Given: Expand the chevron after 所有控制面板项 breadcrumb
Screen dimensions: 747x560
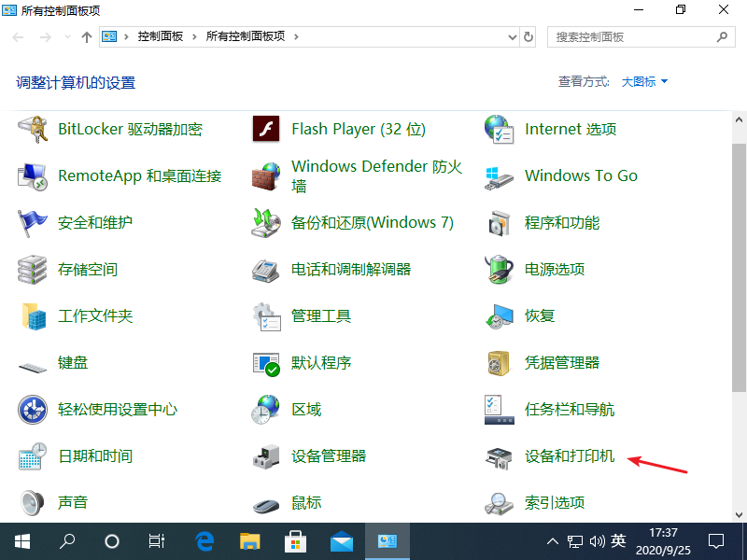Looking at the screenshot, I should (x=296, y=37).
